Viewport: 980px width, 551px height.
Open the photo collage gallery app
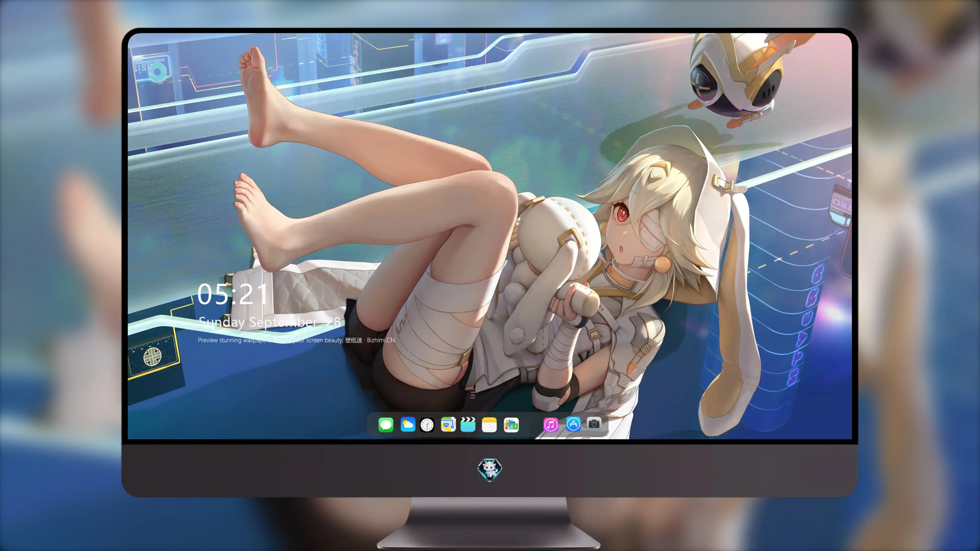[511, 425]
